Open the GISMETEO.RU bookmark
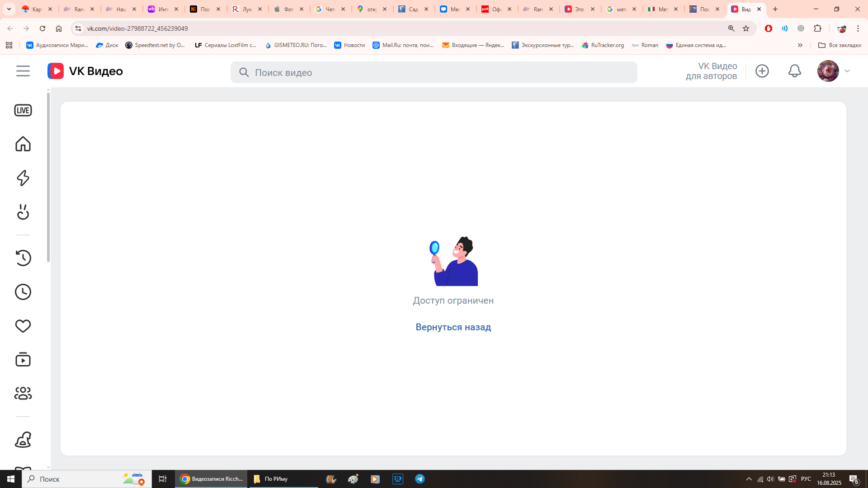 (296, 45)
